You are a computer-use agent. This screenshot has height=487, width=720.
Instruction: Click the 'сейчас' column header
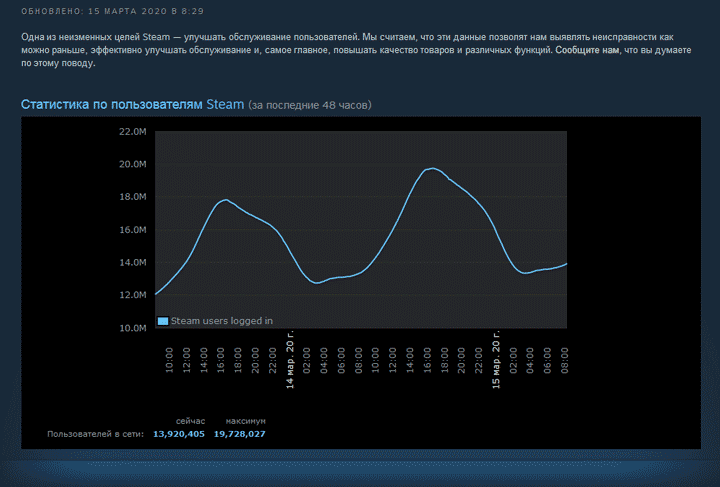190,421
